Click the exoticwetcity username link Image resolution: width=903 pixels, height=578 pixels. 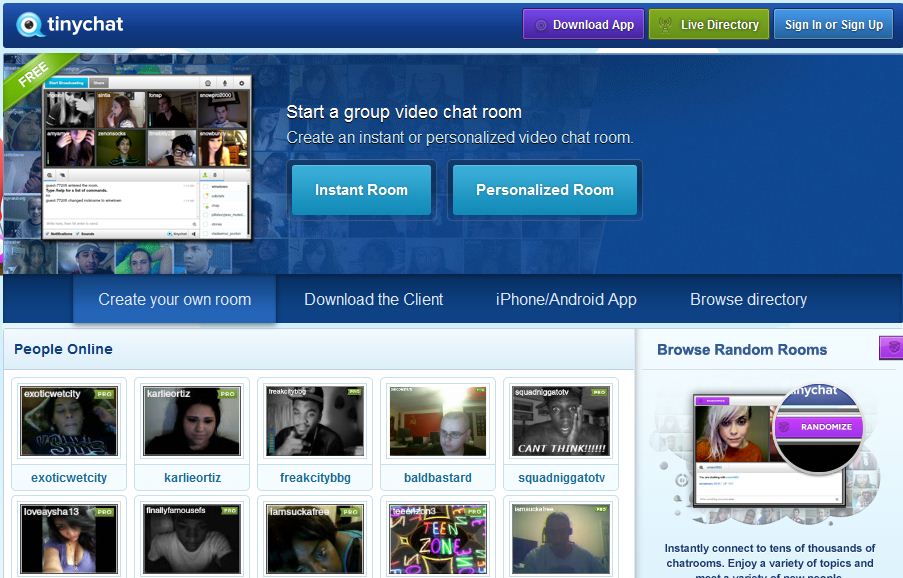[69, 478]
